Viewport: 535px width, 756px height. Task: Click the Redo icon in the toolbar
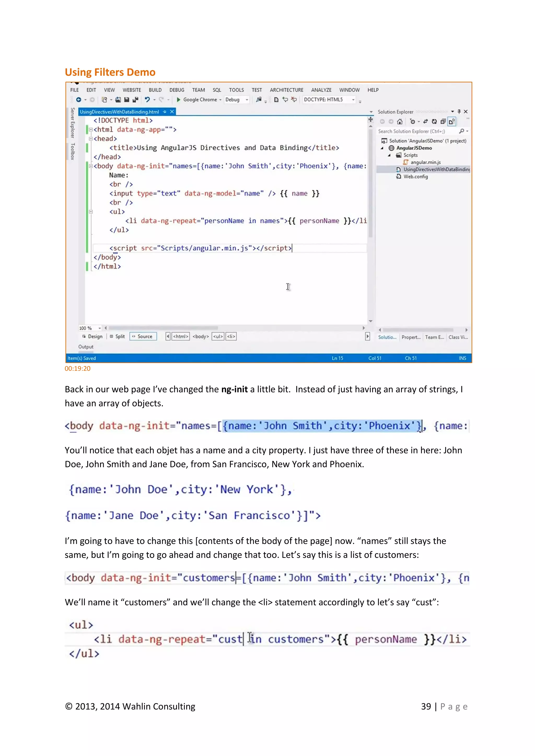coord(161,99)
